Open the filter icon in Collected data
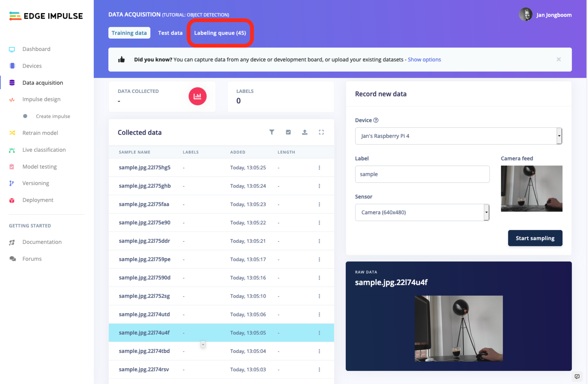This screenshot has height=384, width=588. pos(272,132)
